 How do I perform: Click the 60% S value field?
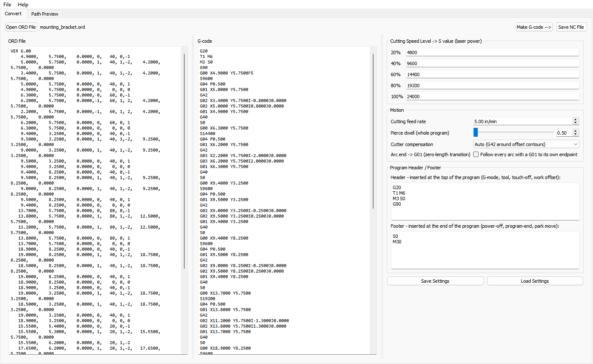click(492, 74)
